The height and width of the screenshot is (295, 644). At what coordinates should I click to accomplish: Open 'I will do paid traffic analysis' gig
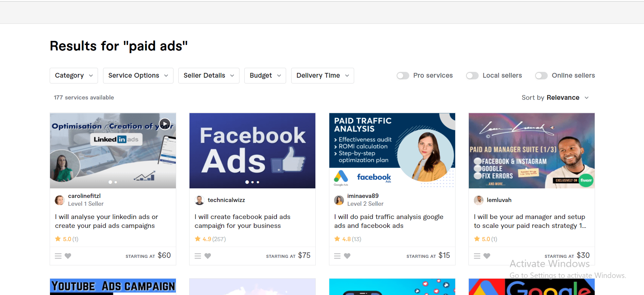[x=389, y=221]
